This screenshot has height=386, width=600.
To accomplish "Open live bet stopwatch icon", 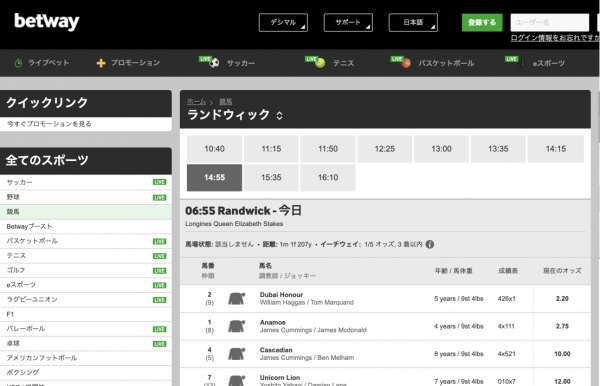I will [x=18, y=63].
